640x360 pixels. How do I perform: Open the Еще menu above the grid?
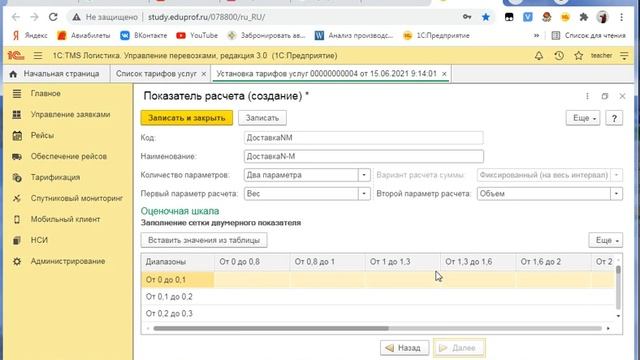(606, 240)
